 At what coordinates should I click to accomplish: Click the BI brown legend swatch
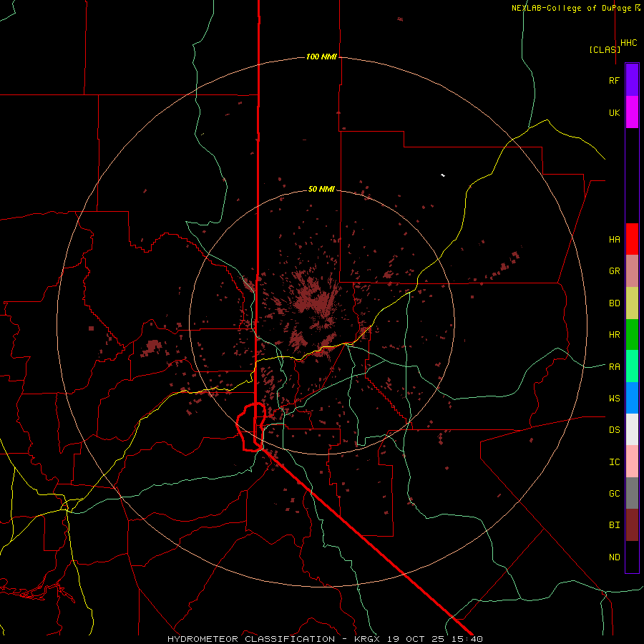(x=632, y=525)
